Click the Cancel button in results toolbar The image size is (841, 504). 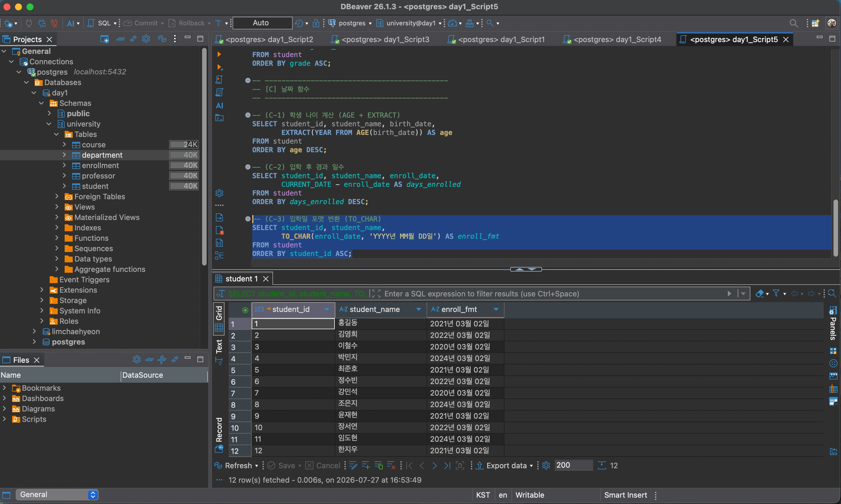pos(323,466)
